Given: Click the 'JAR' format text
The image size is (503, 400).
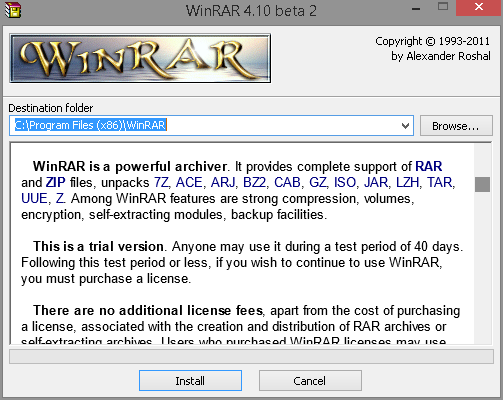Looking at the screenshot, I should (376, 182).
